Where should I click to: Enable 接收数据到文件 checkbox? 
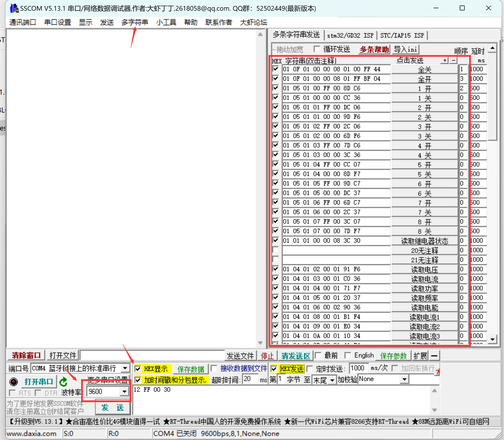(214, 368)
